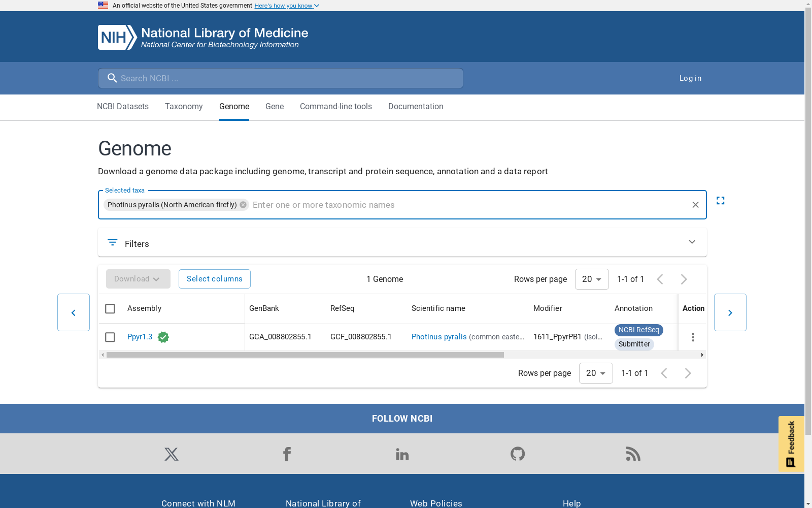Go to next page at table top
Viewport: 812px width, 508px height.
click(x=684, y=279)
